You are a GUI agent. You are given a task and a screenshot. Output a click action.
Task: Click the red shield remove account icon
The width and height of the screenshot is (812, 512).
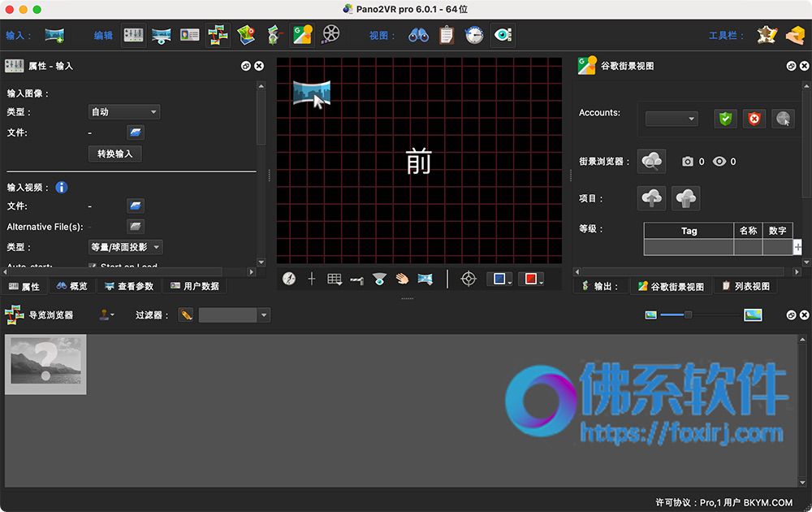click(x=754, y=119)
